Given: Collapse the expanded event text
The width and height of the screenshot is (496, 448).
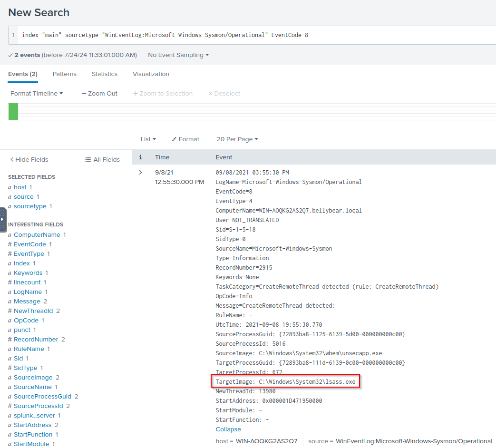Looking at the screenshot, I should 228,429.
